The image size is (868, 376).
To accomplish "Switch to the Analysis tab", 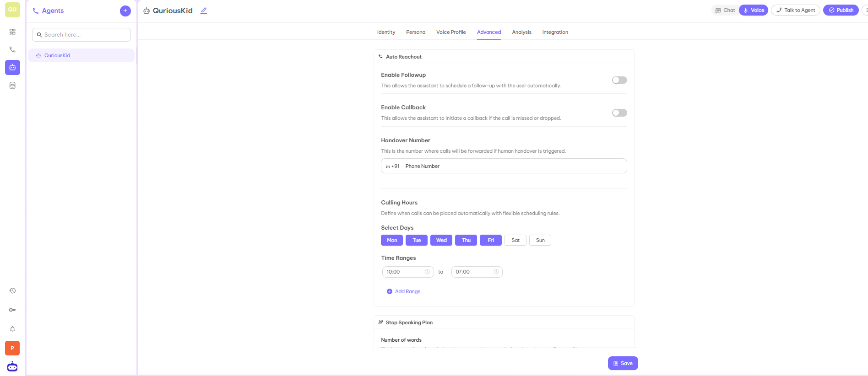I will click(x=521, y=32).
